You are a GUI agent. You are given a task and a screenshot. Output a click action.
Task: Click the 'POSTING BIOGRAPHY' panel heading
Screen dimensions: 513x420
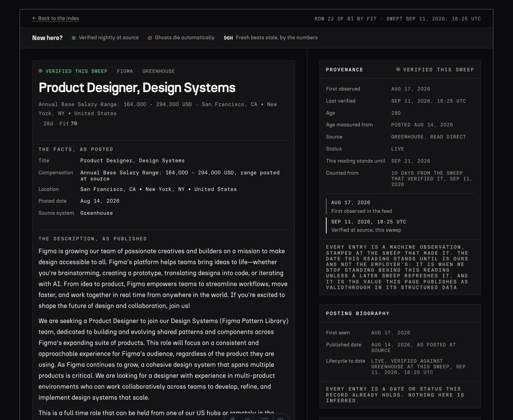[357, 314]
